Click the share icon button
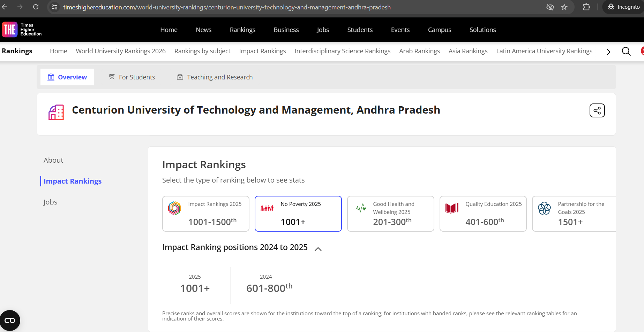644x332 pixels. coord(597,110)
